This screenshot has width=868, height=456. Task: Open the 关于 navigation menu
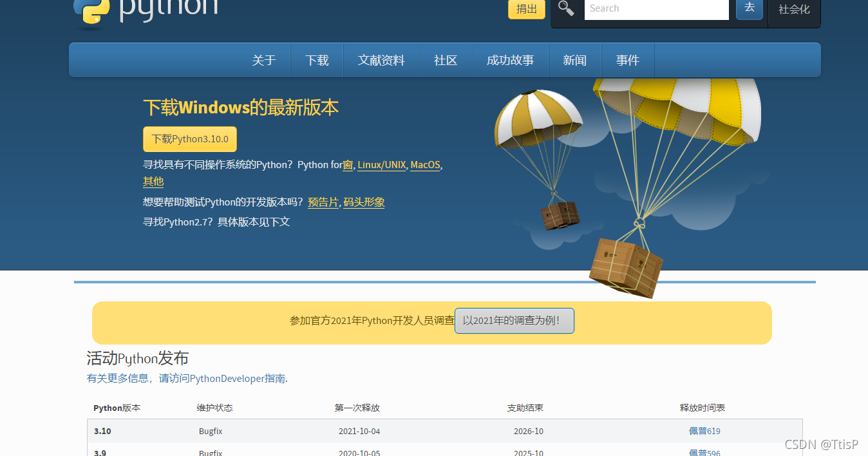pos(264,61)
